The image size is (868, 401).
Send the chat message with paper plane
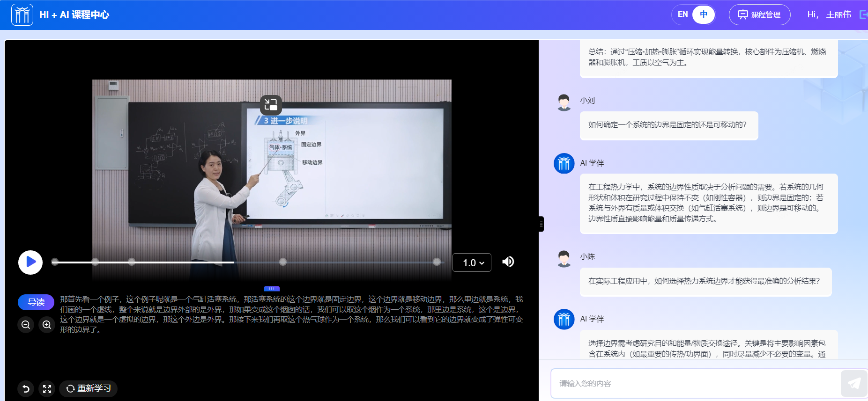pos(853,383)
